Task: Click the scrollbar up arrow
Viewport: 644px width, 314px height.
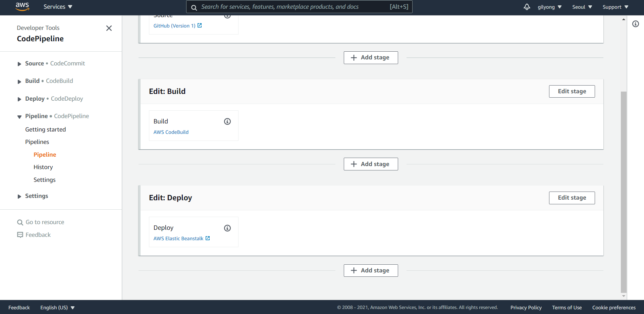Action: (624, 19)
